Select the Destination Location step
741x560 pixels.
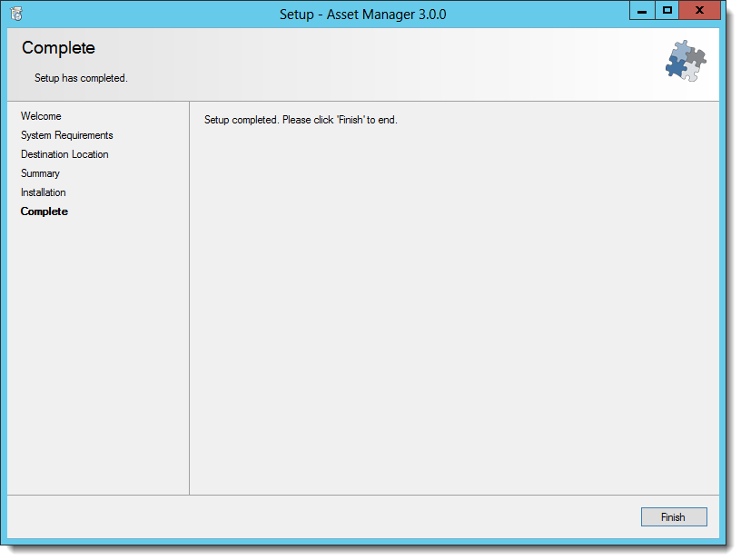click(64, 154)
